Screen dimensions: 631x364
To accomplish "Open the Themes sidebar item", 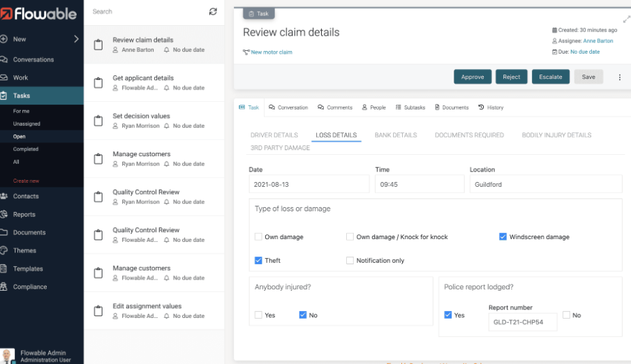I will pos(24,250).
